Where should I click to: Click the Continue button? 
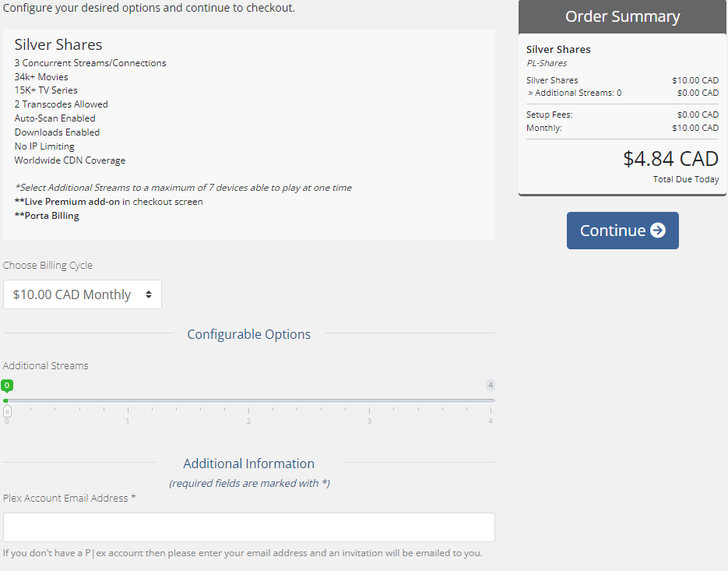(622, 231)
